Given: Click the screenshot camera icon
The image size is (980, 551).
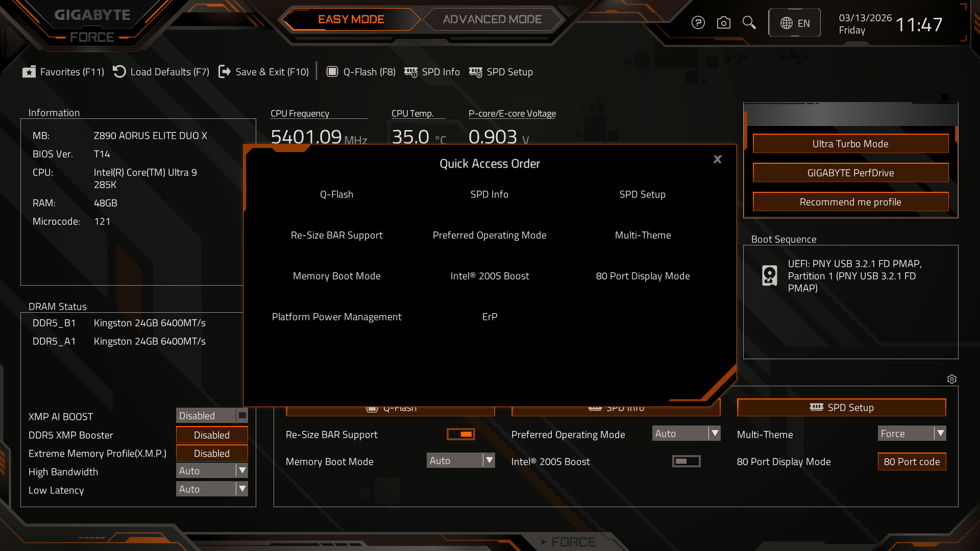Looking at the screenshot, I should tap(723, 23).
